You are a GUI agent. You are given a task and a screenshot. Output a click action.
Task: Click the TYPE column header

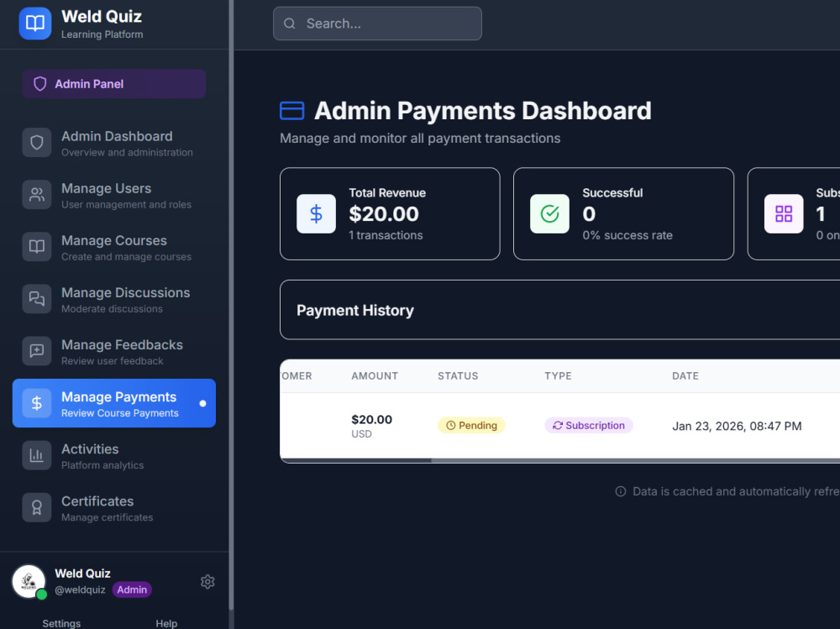(559, 376)
